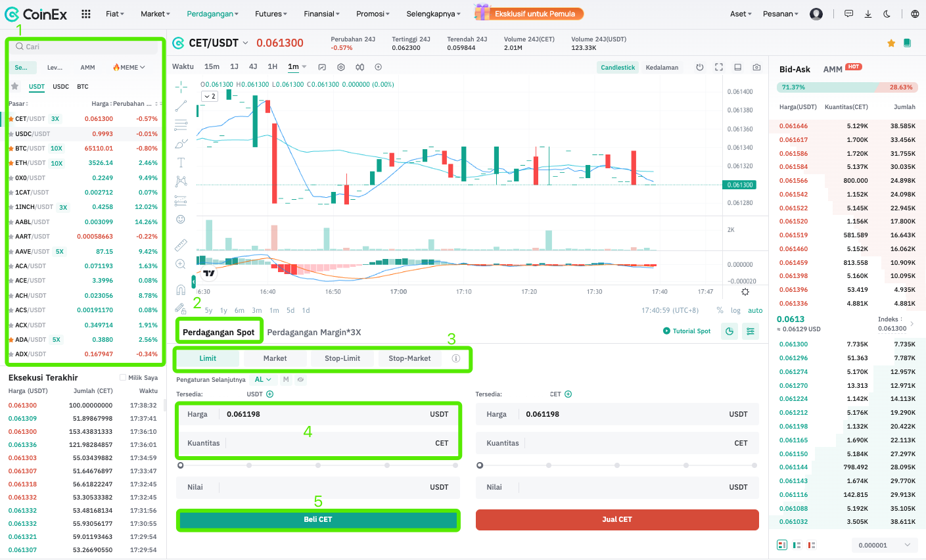Click the download app icon
926x560 pixels.
pos(868,14)
